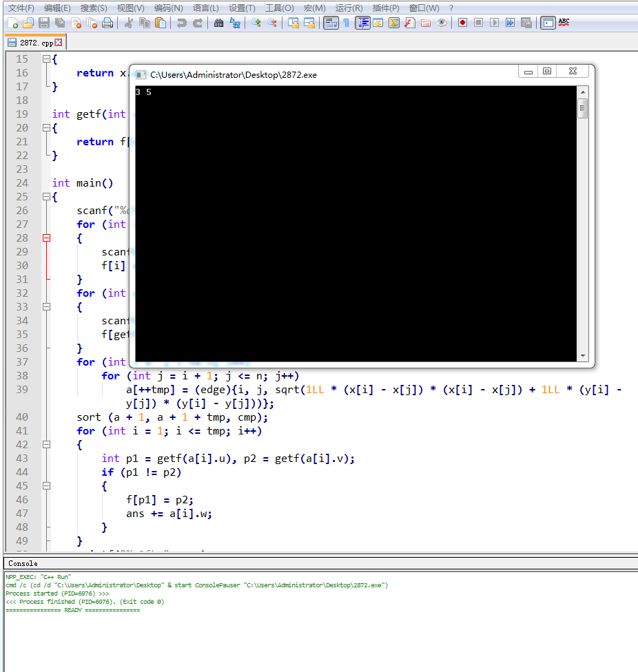The image size is (638, 672).
Task: Toggle indent guide toolbar button
Action: click(362, 23)
